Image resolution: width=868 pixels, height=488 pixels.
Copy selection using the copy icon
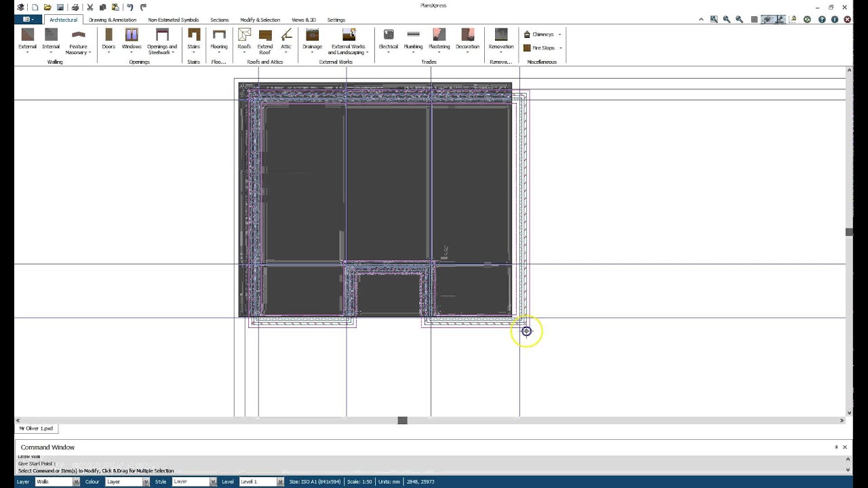[102, 7]
